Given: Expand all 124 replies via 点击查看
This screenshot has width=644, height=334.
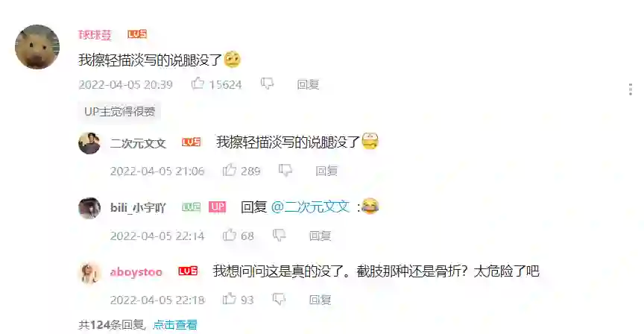Looking at the screenshot, I should click(x=175, y=325).
